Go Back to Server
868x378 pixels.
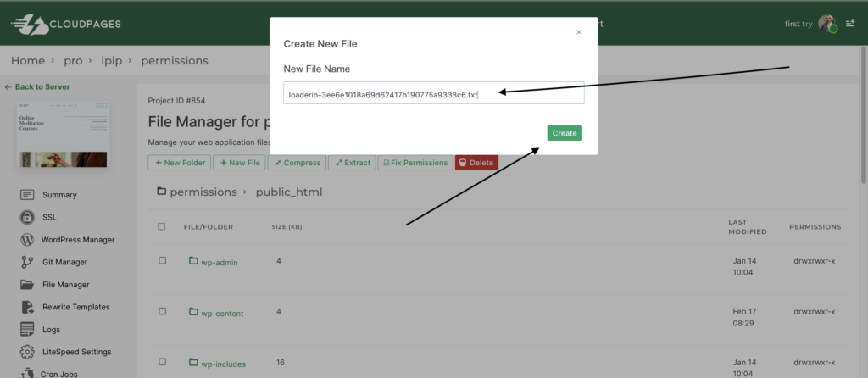37,87
